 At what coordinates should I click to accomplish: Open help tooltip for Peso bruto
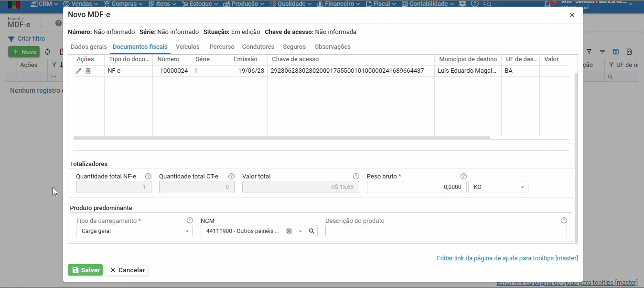point(463,176)
